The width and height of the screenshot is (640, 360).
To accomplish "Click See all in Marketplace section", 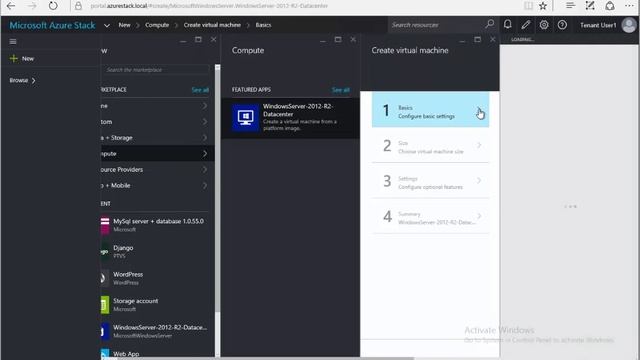I will coord(200,90).
